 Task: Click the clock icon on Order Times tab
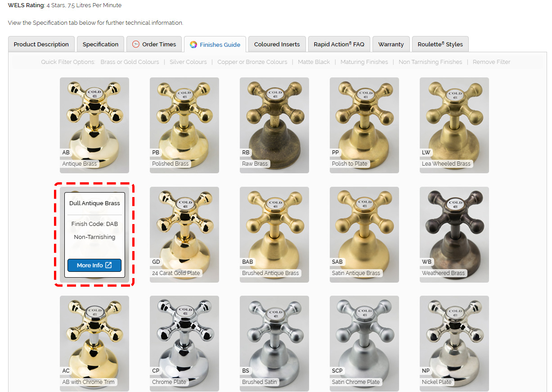[136, 44]
